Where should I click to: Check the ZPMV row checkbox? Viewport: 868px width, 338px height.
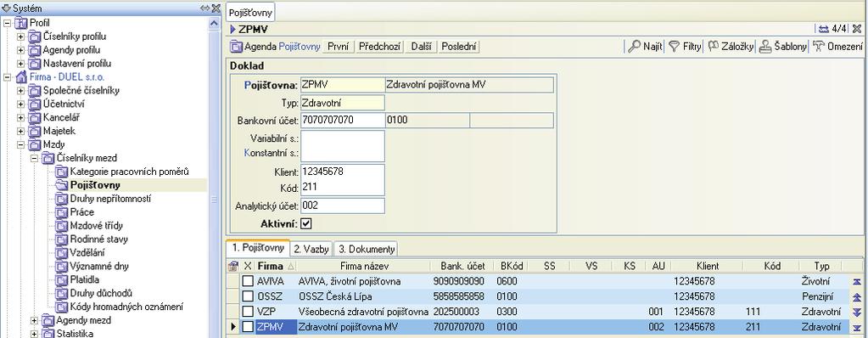tap(248, 327)
